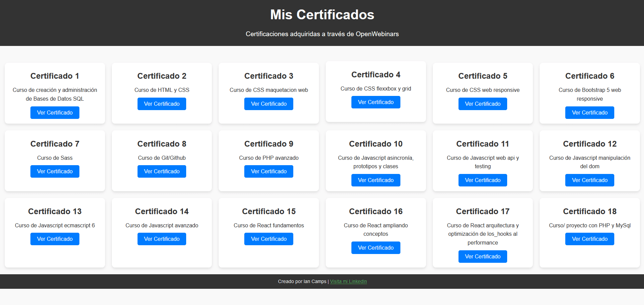This screenshot has height=305, width=644.
Task: Open the Git/Github course certificate
Action: tap(162, 171)
